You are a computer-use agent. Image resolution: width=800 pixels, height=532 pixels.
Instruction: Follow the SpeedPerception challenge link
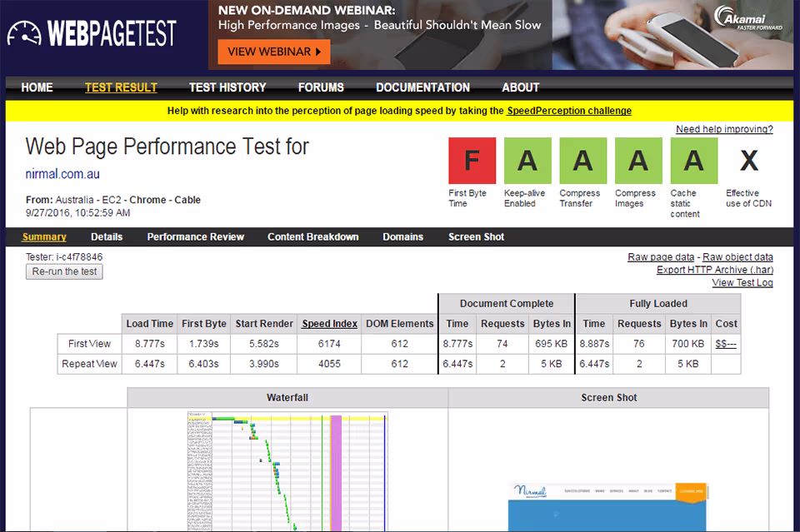[569, 111]
